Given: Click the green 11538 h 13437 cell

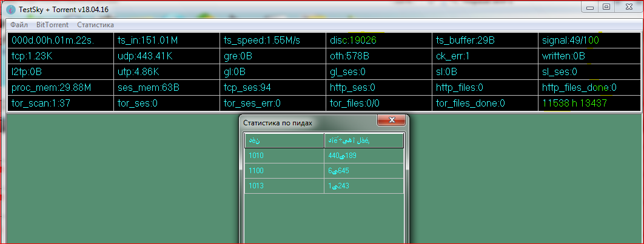Looking at the screenshot, I should tap(588, 104).
